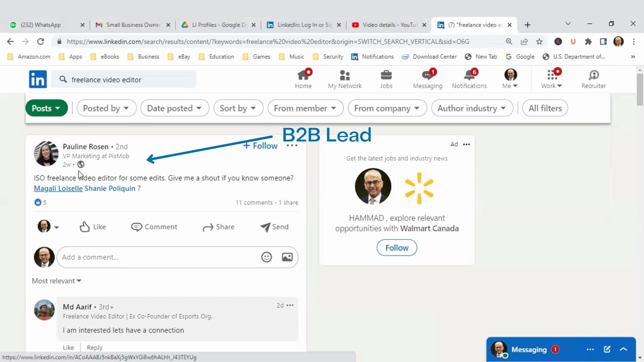Share Pauline Rosen's post
Viewport: 644px width, 362px height.
218,227
